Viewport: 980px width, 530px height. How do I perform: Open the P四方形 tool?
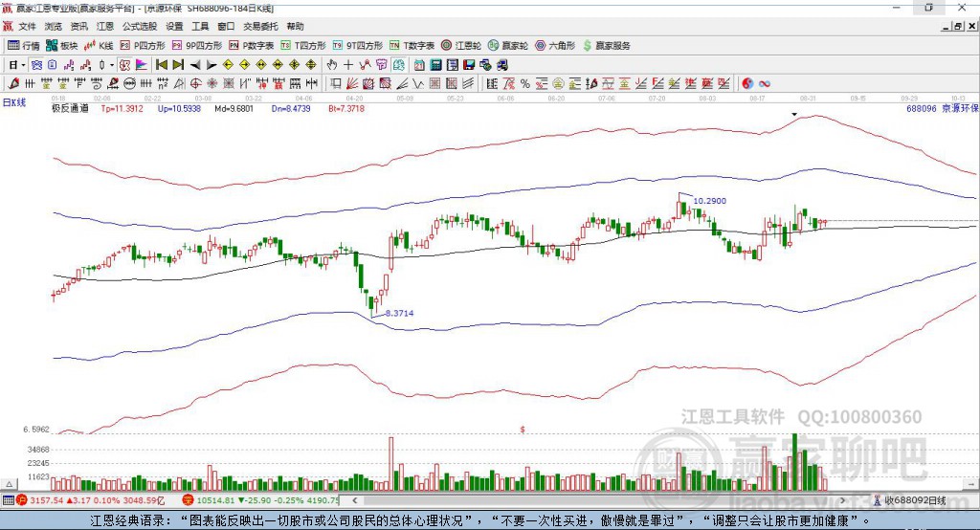point(143,46)
